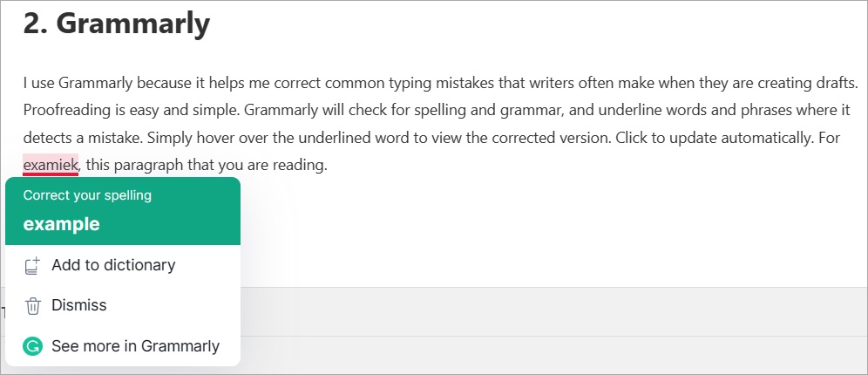Select the "Add to dictionary" menu entry

[x=123, y=265]
